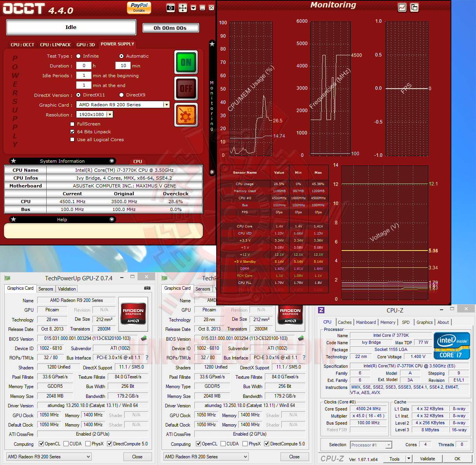Toggle Monitoring graph view icon

402,7
